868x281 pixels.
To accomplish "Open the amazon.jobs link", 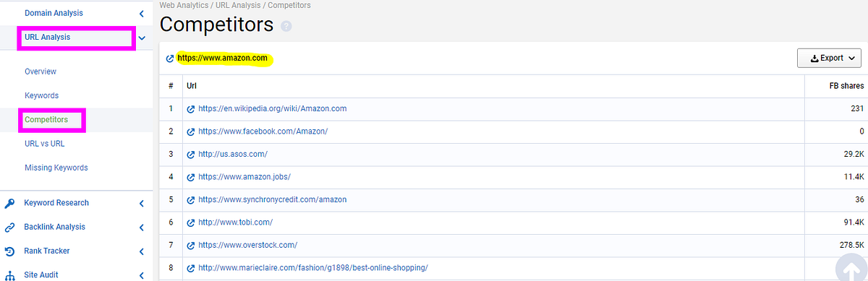I will pyautogui.click(x=244, y=177).
